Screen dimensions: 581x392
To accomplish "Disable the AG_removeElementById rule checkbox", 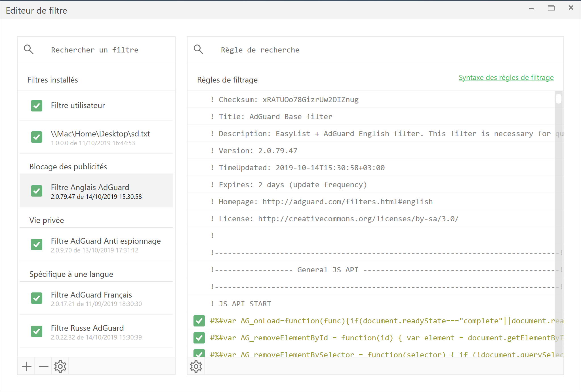I will [199, 338].
